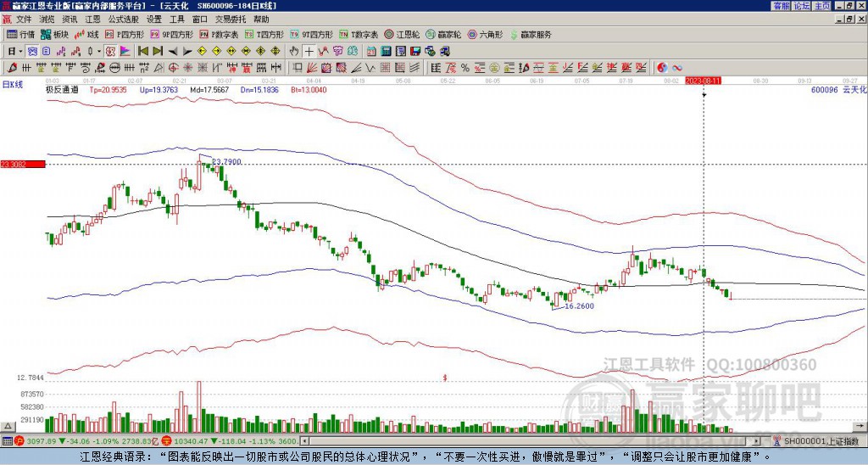
Task: Switch to K线 candlestick chart
Action: pyautogui.click(x=87, y=34)
